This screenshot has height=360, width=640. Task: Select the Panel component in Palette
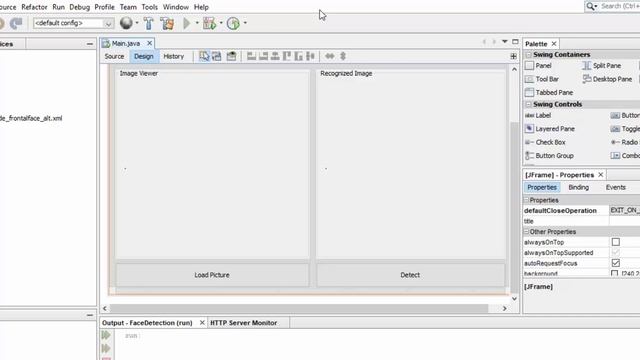[x=538, y=65]
